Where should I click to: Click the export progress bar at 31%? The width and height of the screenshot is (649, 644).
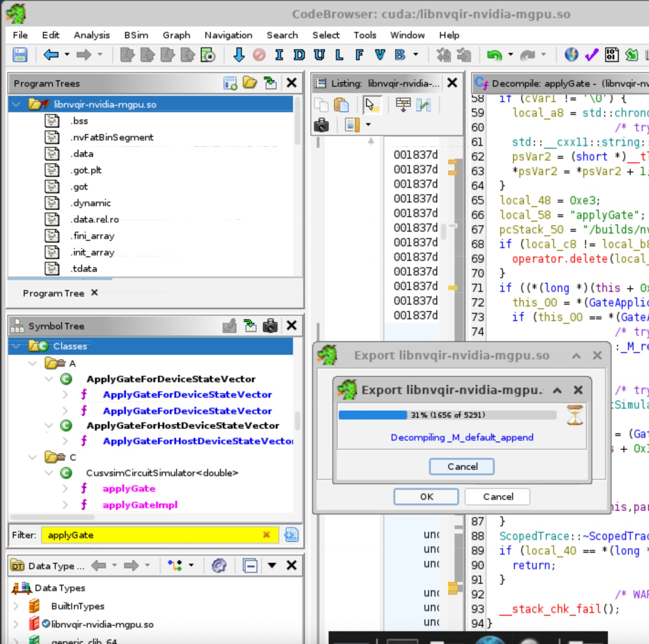[447, 415]
